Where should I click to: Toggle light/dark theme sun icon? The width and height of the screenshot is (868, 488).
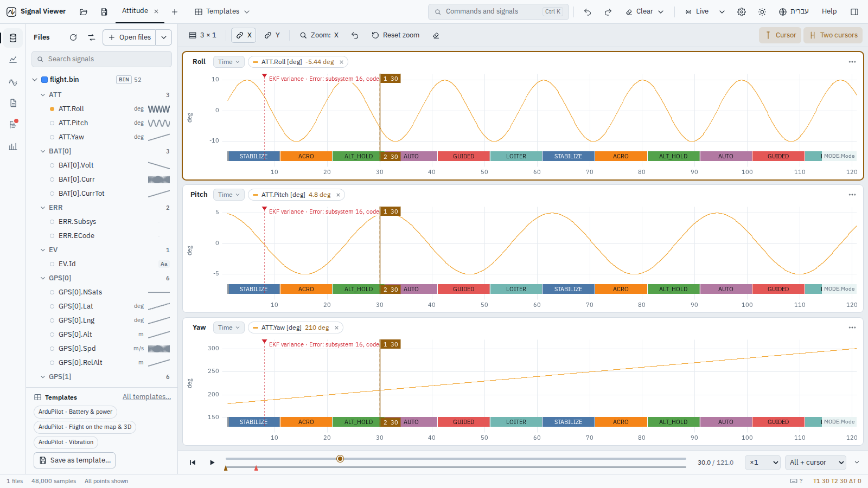tap(762, 11)
